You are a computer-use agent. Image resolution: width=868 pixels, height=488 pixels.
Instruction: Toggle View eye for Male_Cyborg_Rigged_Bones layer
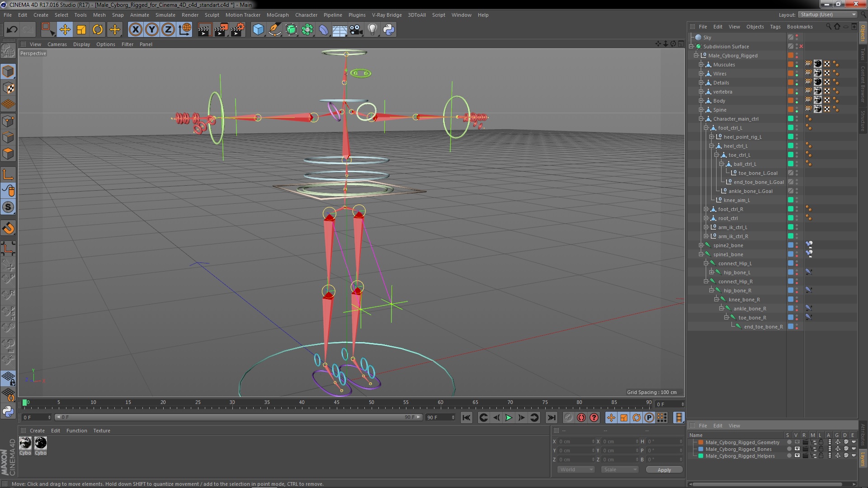click(797, 449)
